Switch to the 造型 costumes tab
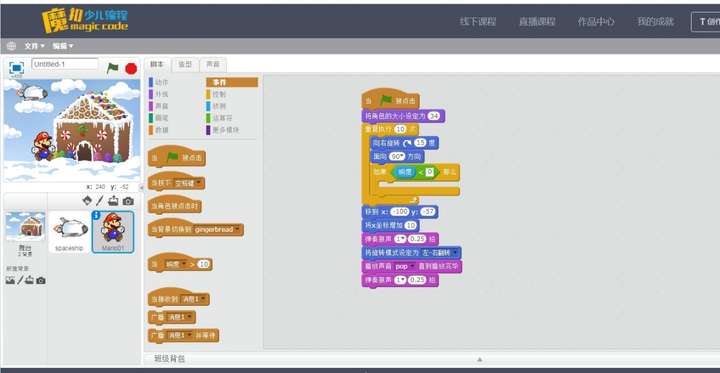The height and width of the screenshot is (373, 720). [185, 65]
